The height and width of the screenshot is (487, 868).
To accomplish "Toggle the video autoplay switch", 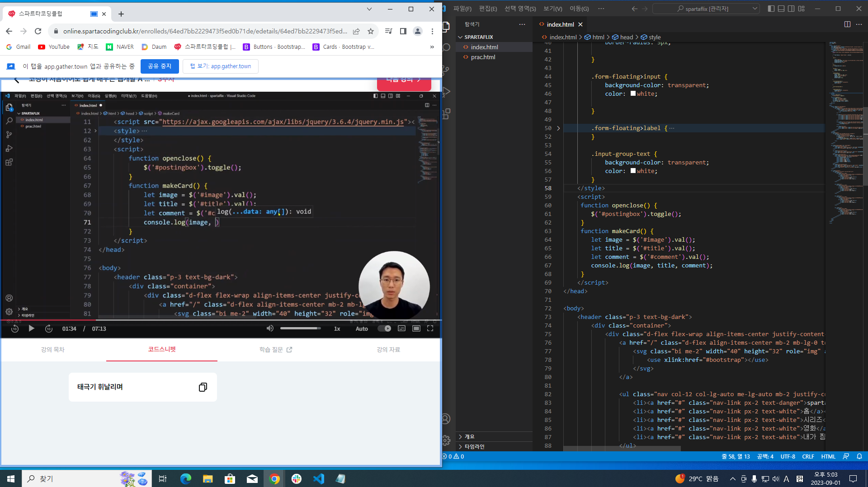I will pos(384,328).
